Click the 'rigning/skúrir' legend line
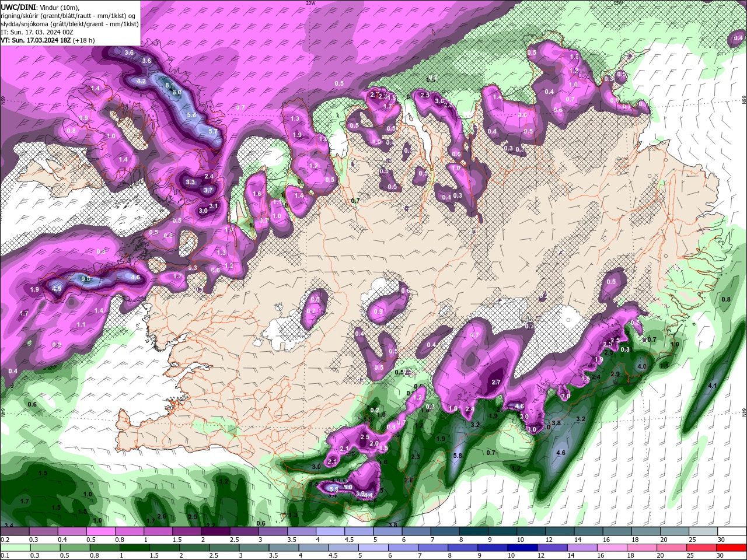Screen dimensions: 747x560 click(69, 16)
